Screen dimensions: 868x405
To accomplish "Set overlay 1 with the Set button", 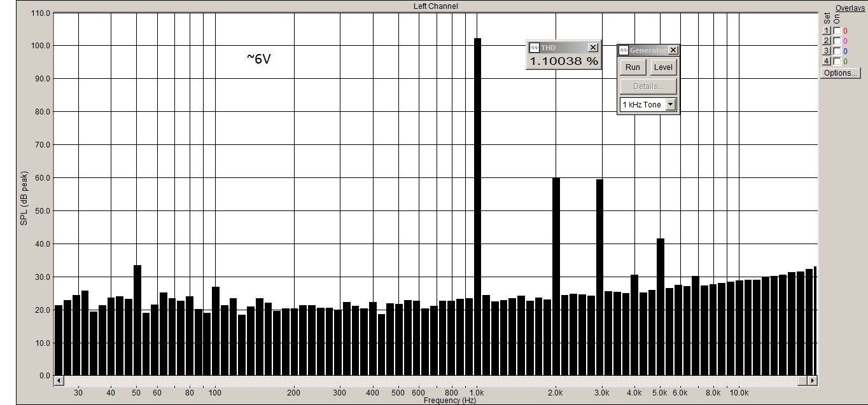I will (x=827, y=31).
